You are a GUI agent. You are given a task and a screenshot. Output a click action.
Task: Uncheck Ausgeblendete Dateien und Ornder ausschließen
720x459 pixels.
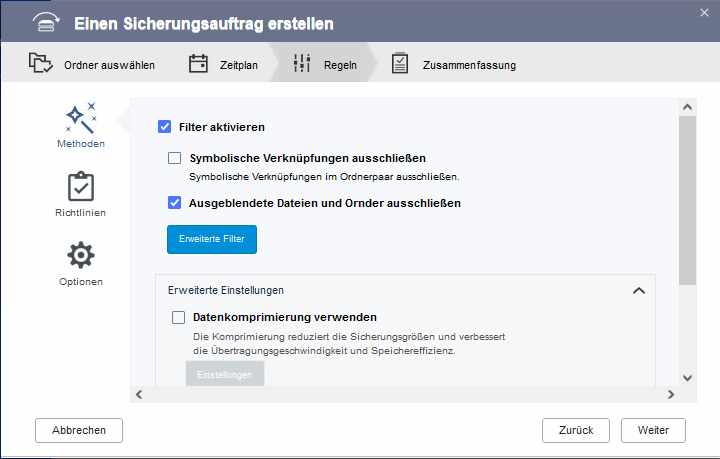point(174,202)
